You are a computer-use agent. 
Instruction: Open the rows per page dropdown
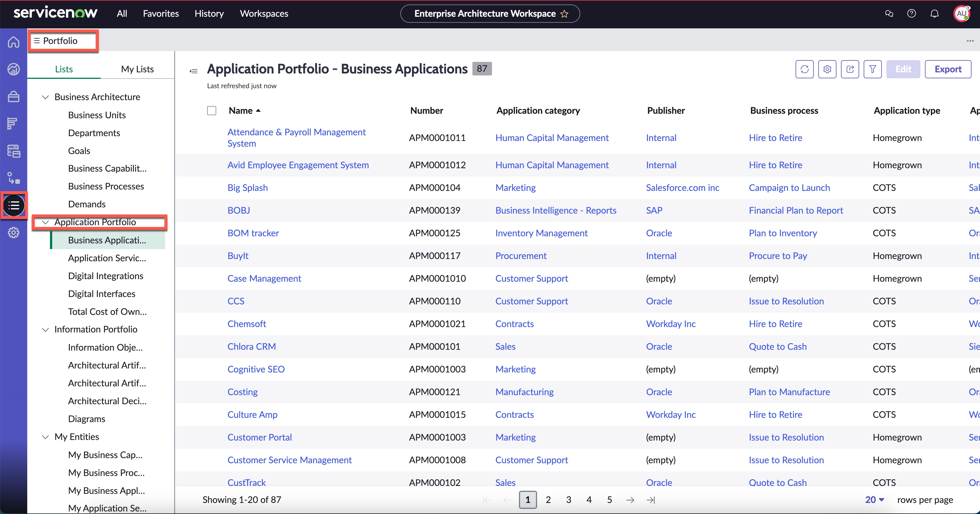(875, 500)
